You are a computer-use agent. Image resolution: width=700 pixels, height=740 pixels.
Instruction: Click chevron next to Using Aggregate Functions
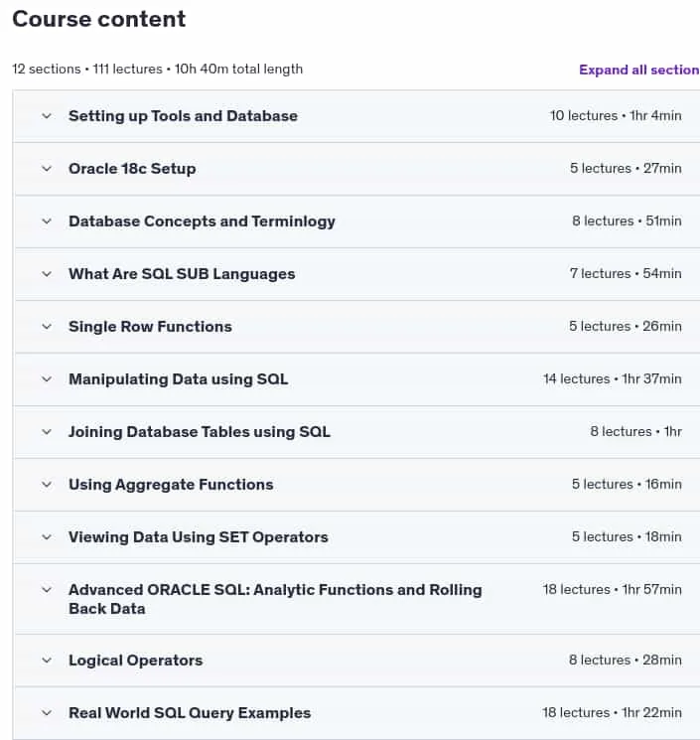tap(47, 484)
